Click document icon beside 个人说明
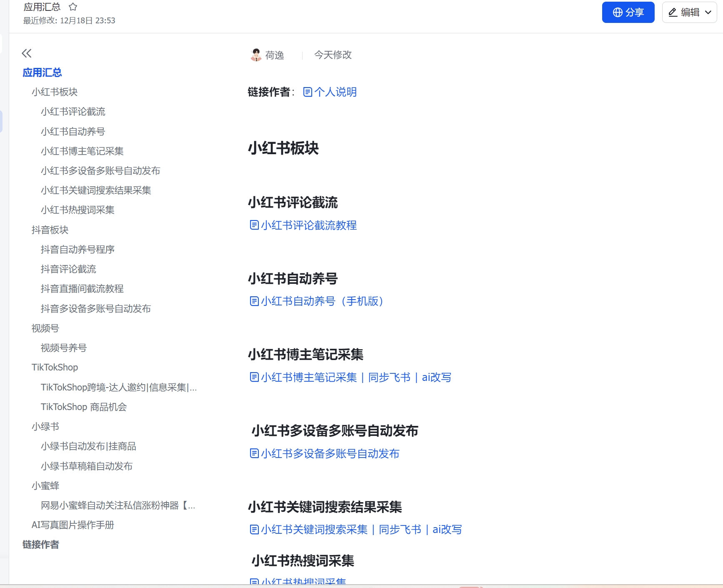Screen dimensions: 723x588 coord(308,92)
